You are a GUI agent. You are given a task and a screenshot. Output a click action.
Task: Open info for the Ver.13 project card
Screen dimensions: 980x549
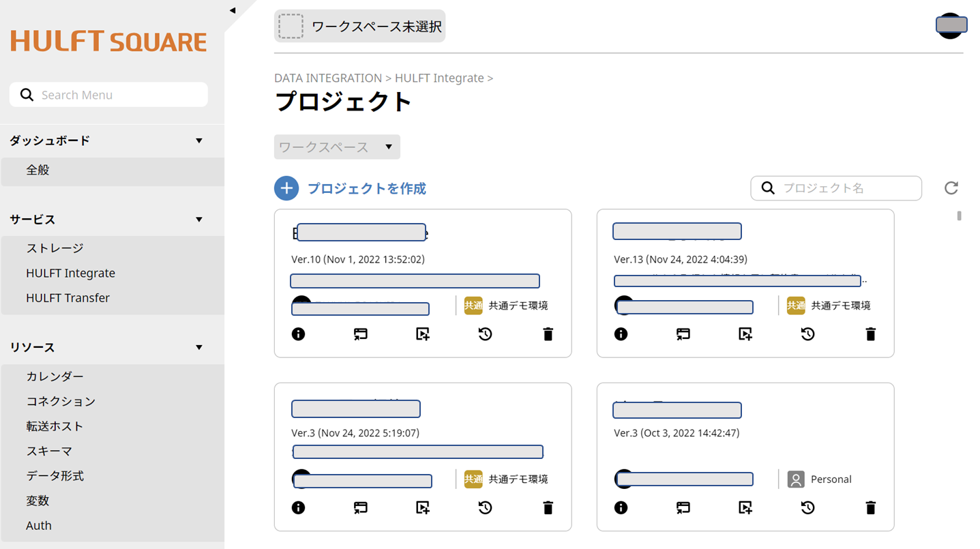click(x=621, y=334)
